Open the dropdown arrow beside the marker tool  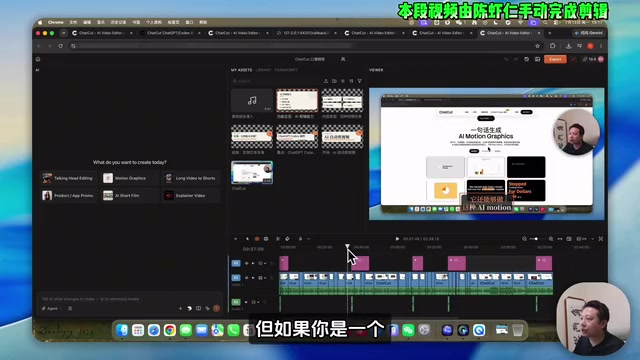pyautogui.click(x=309, y=239)
